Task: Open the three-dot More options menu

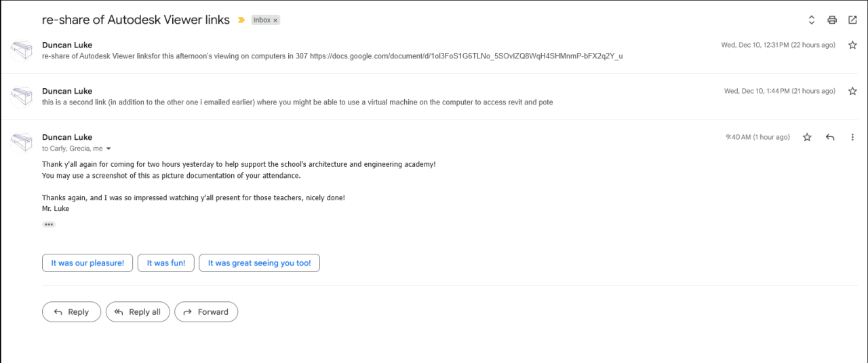Action: point(852,137)
